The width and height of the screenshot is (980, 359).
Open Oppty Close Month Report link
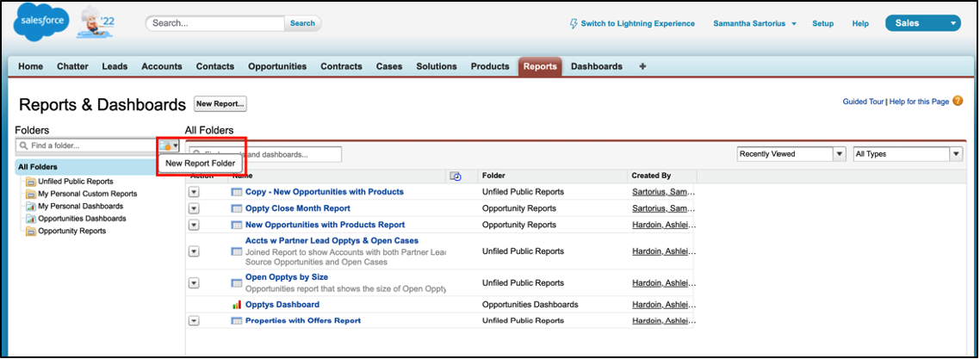(x=297, y=208)
